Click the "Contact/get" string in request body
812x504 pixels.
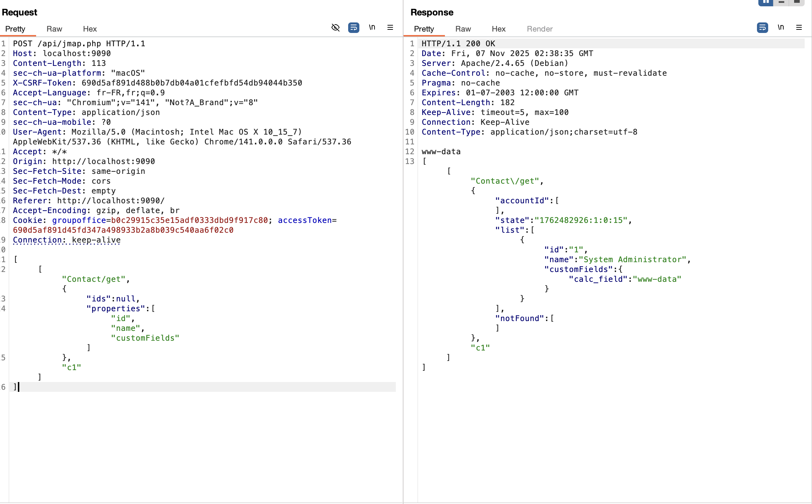tap(94, 279)
